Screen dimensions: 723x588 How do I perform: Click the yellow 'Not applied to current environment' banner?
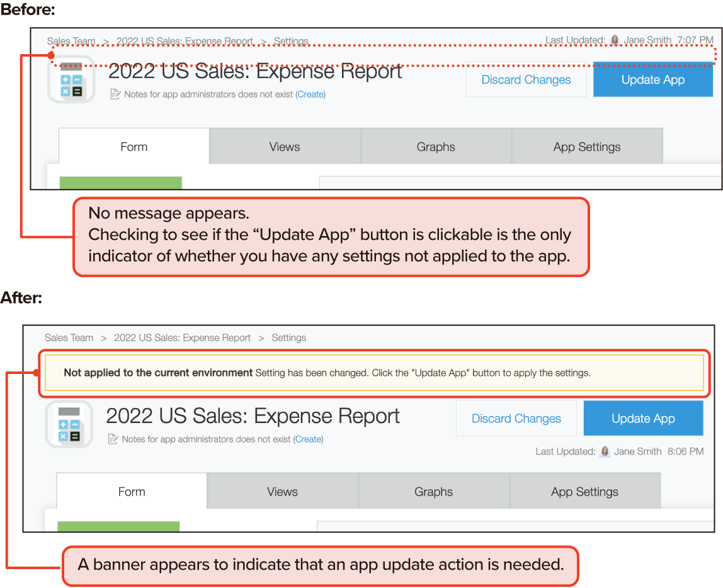374,373
